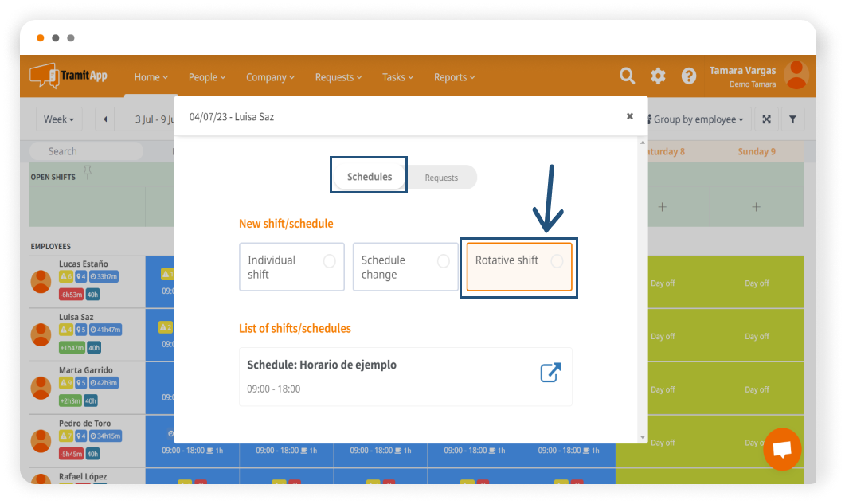Open the help question mark icon
The height and width of the screenshot is (504, 845).
(687, 76)
